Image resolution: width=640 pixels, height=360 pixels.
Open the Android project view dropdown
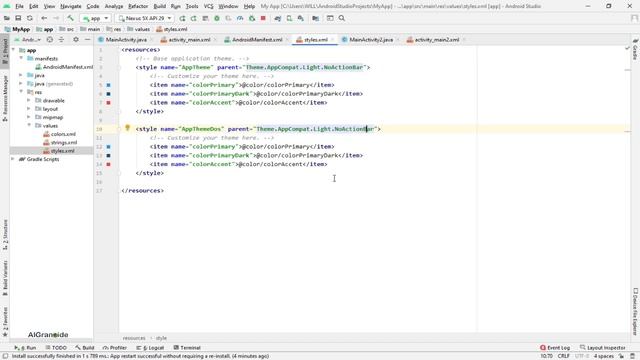(x=27, y=40)
